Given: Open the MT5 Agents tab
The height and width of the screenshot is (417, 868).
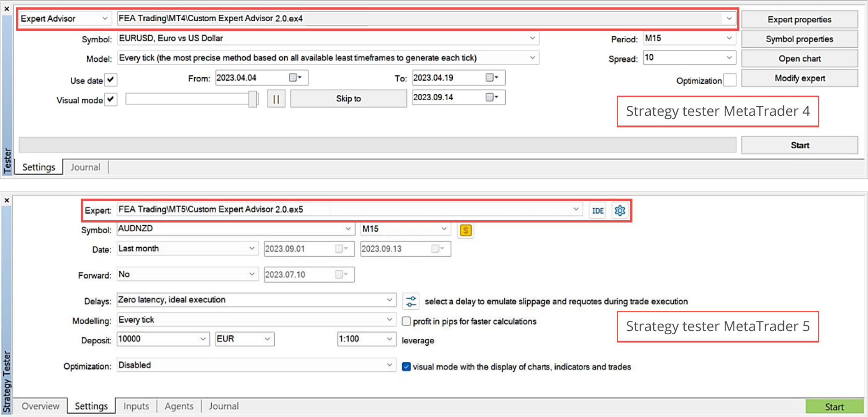Looking at the screenshot, I should [x=179, y=406].
